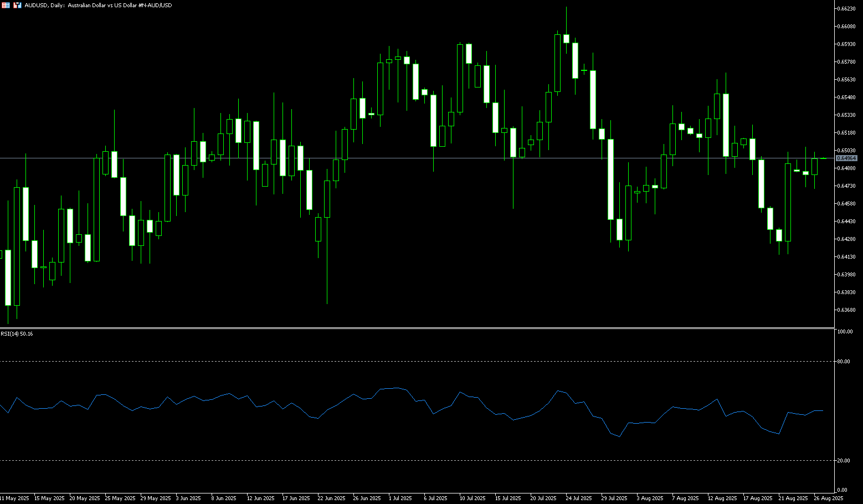Click the 10 Jul 2025 date label
The height and width of the screenshot is (504, 863).
pos(472,498)
